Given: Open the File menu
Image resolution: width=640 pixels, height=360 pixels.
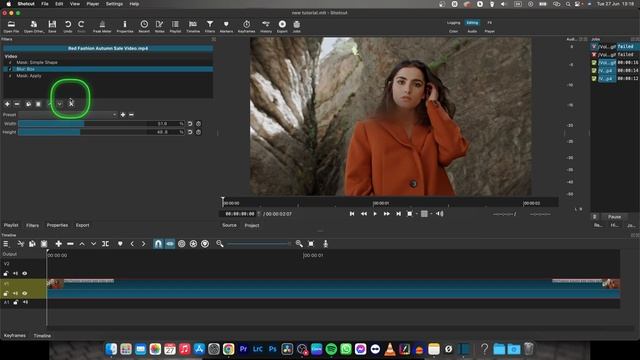Looking at the screenshot, I should tap(45, 4).
